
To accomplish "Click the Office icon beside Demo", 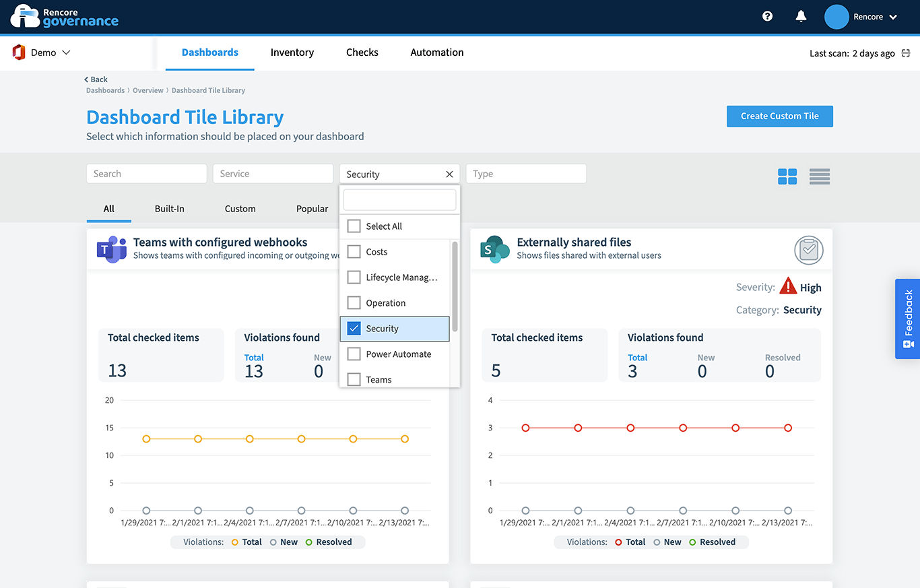I will tap(19, 53).
